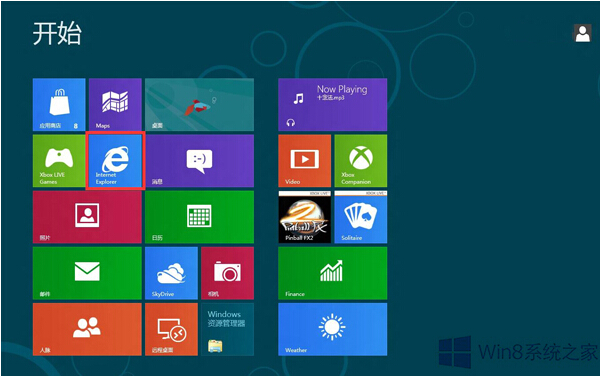Open the Finance tile
The width and height of the screenshot is (600, 378).
333,273
